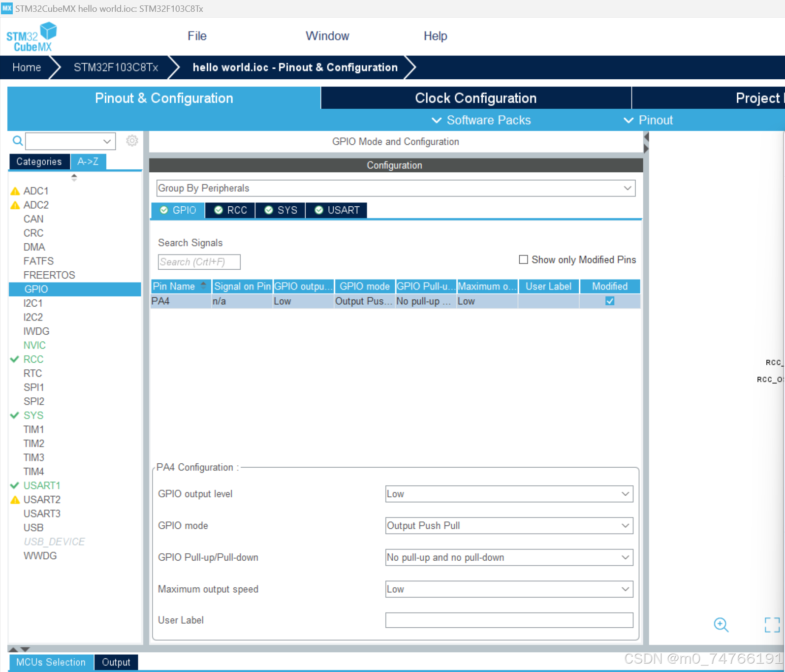Viewport: 785px width, 672px height.
Task: Open the category search combo box
Action: (70, 141)
